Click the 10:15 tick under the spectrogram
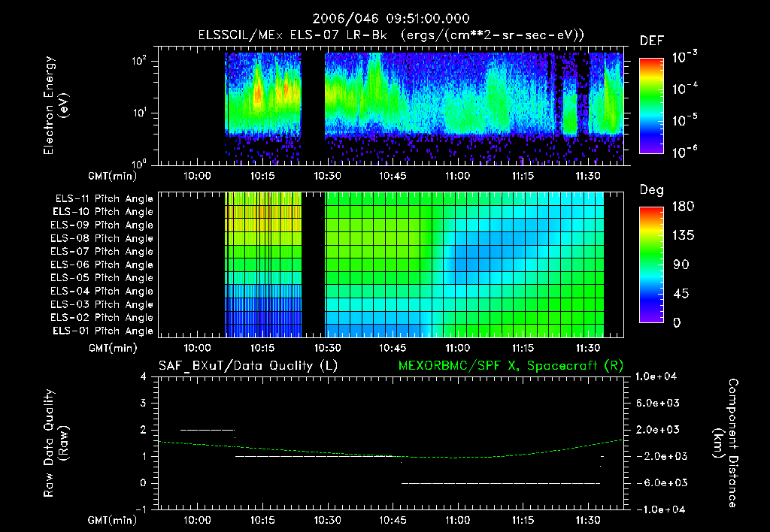Screen dimensions: 770x532 (262, 176)
